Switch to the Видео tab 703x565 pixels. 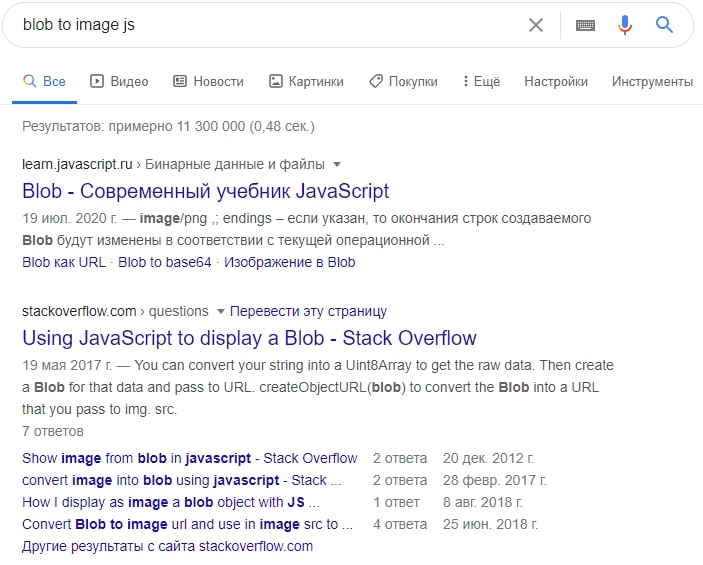pyautogui.click(x=119, y=82)
